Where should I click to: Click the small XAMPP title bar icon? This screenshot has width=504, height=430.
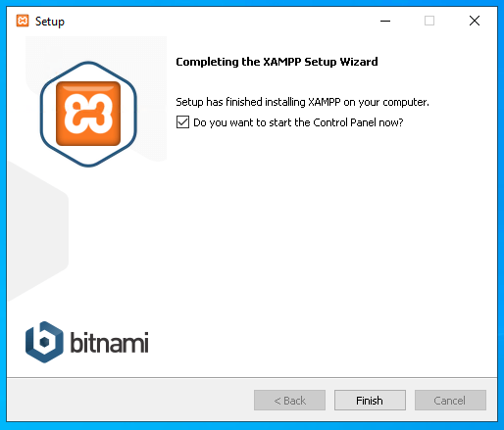tap(23, 21)
